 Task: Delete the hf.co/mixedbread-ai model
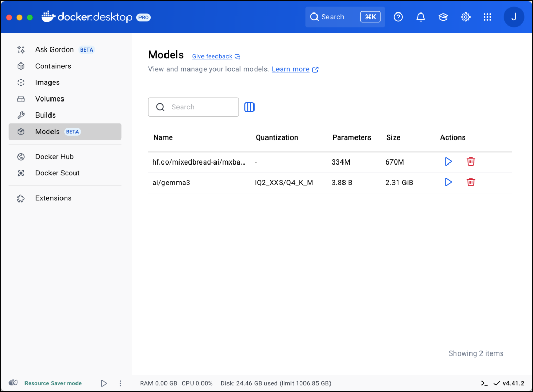471,161
